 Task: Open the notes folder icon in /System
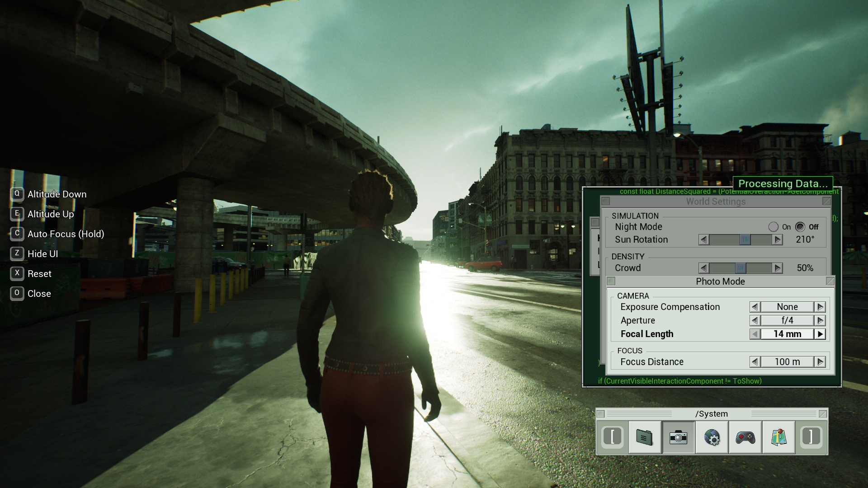point(645,437)
